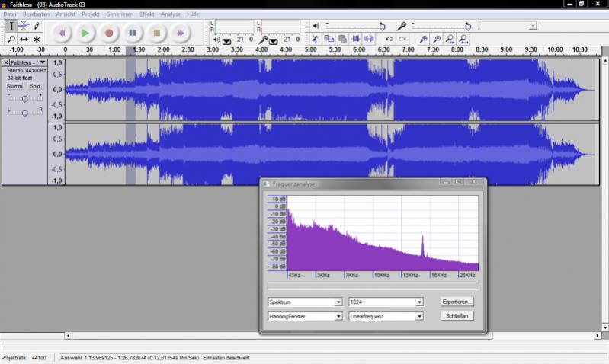Open the Spektrum algorithm dropdown

[x=304, y=302]
